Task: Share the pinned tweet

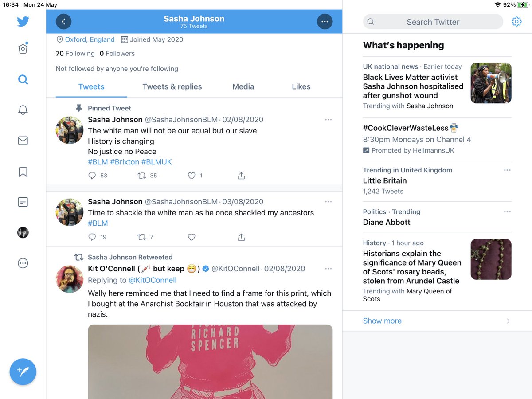Action: pyautogui.click(x=241, y=176)
